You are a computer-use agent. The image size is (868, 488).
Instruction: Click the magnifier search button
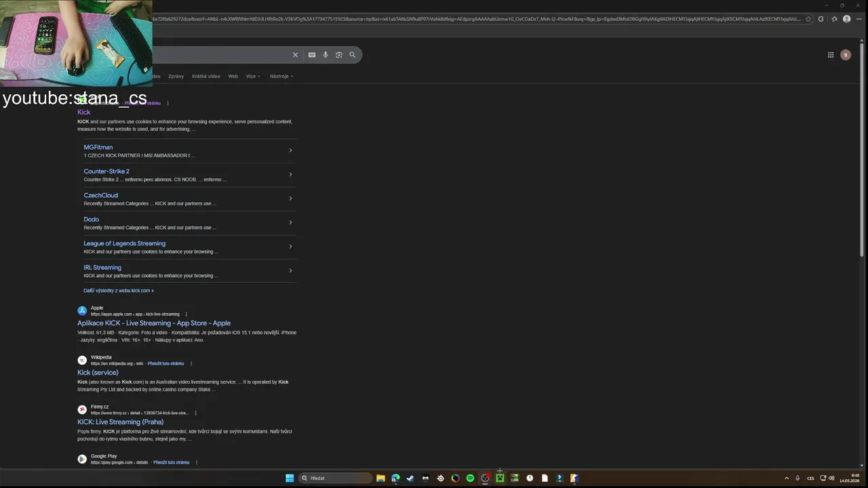click(x=353, y=55)
